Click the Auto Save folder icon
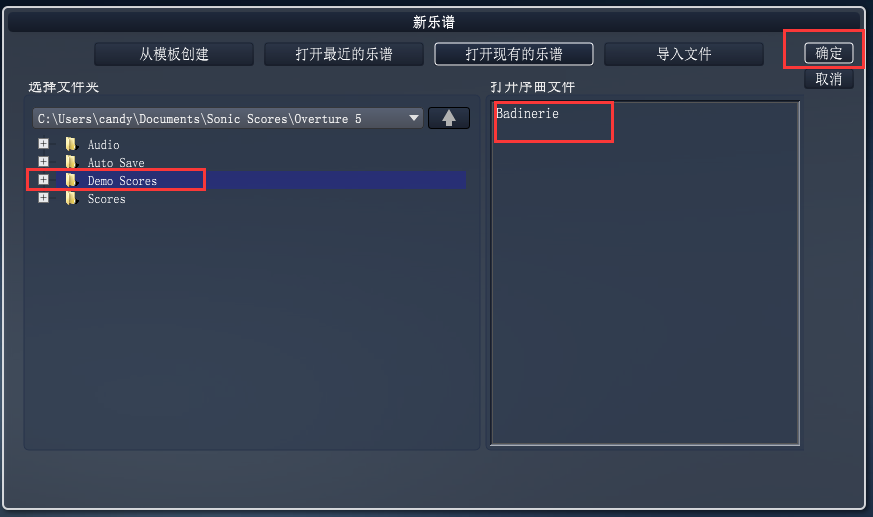 click(71, 163)
